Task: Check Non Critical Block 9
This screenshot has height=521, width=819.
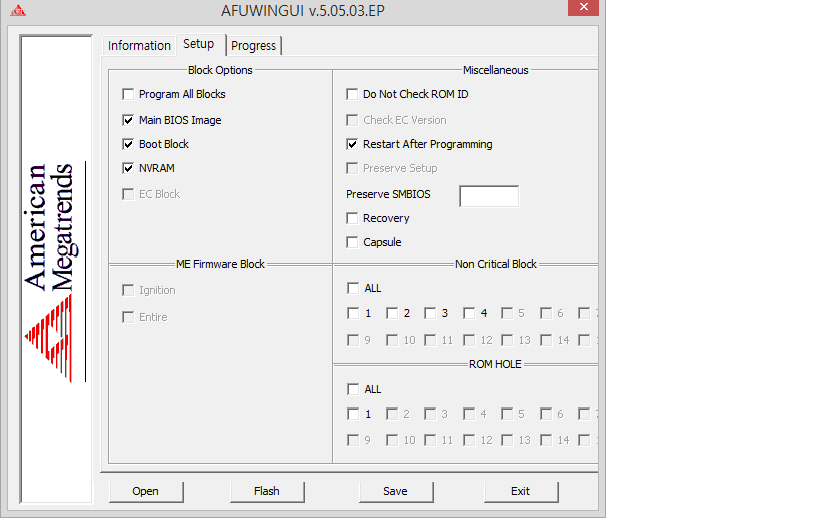Action: (x=353, y=341)
